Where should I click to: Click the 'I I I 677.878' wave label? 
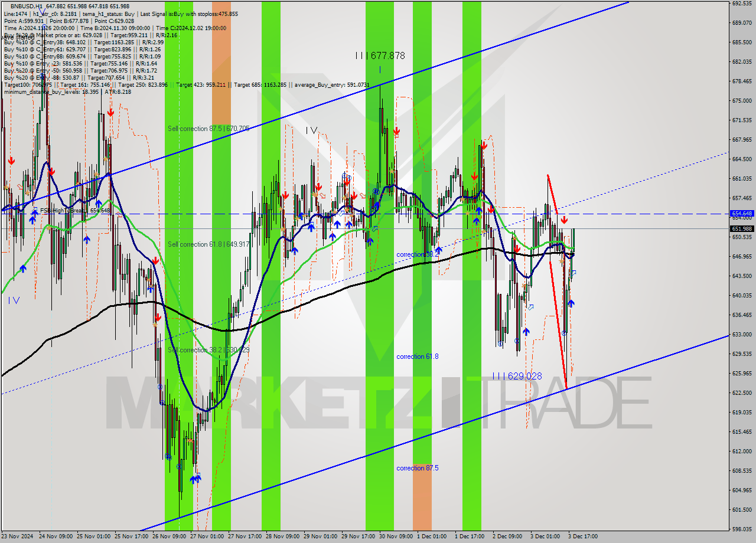click(380, 55)
